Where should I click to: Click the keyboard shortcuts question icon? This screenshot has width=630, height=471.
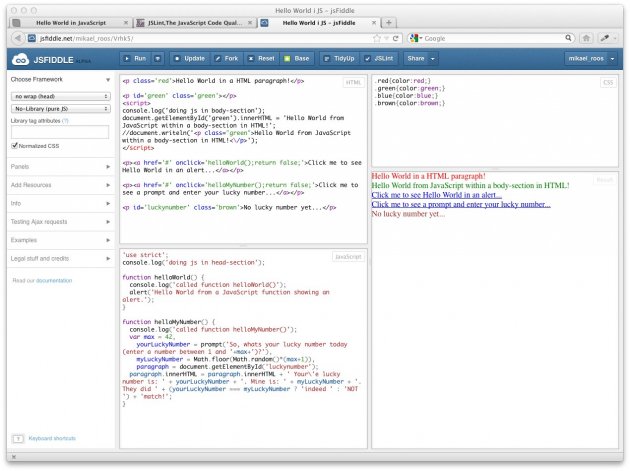pyautogui.click(x=18, y=438)
